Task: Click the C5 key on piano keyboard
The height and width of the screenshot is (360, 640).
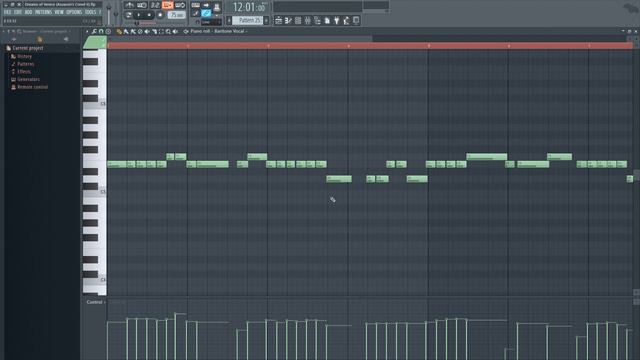Action: [x=95, y=191]
